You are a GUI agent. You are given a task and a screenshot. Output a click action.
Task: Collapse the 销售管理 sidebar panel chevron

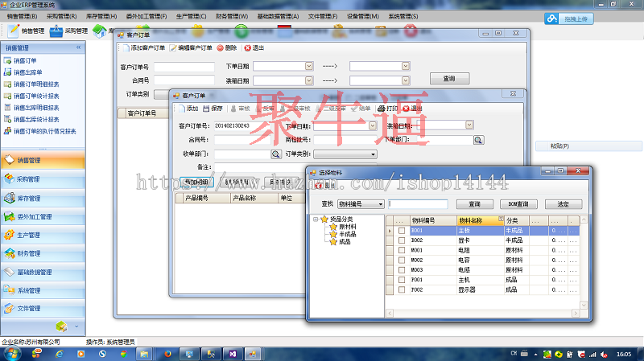point(78,47)
